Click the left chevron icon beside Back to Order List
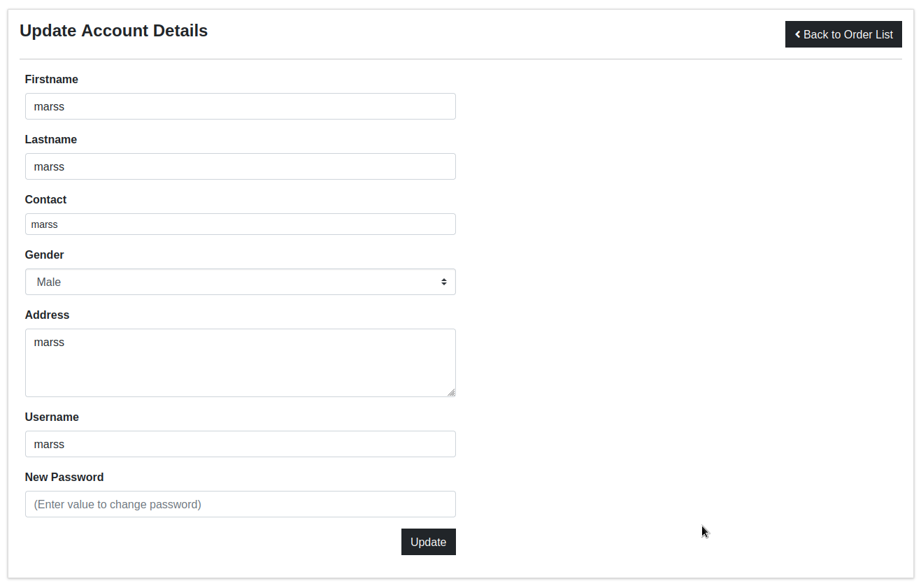921x588 pixels. [x=798, y=34]
